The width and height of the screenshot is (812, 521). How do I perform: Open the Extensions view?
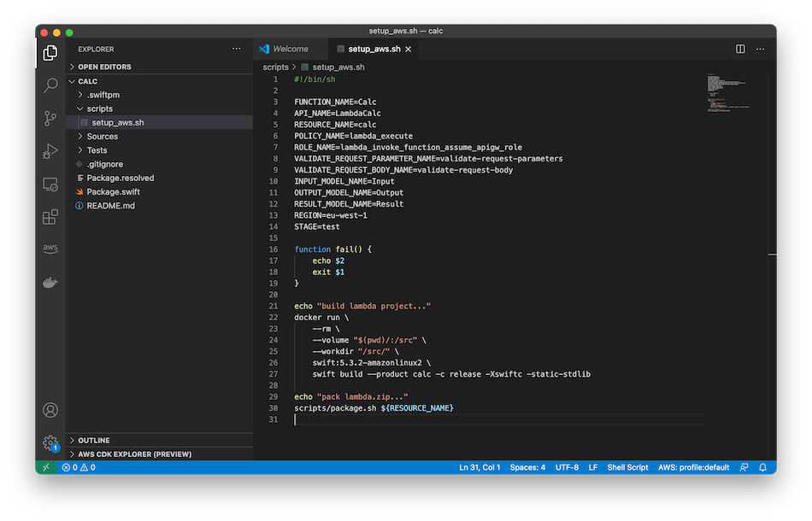[50, 217]
